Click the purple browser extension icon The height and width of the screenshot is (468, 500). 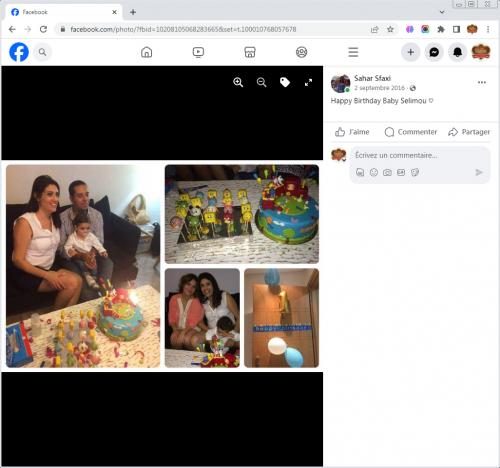click(x=410, y=29)
